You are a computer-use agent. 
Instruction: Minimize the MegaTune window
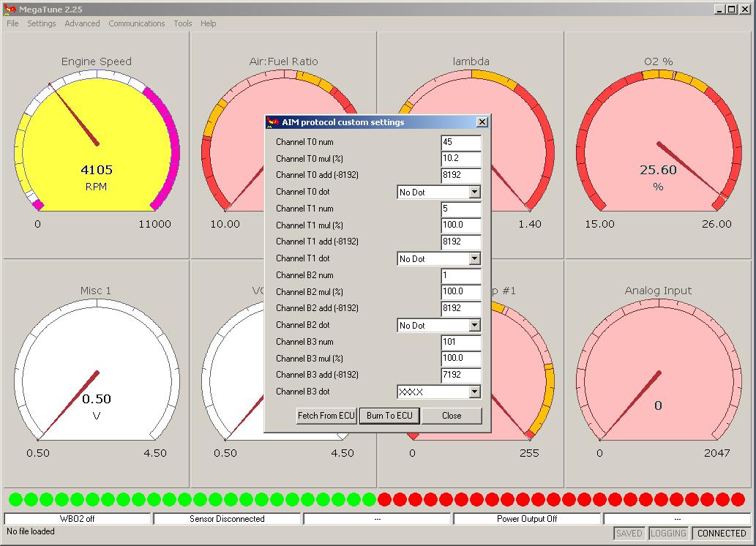pyautogui.click(x=720, y=9)
